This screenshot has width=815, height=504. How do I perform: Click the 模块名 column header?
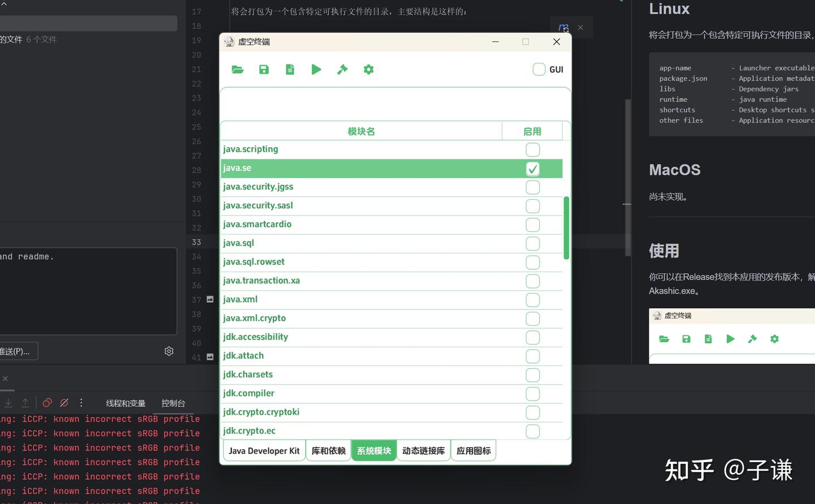coord(361,131)
